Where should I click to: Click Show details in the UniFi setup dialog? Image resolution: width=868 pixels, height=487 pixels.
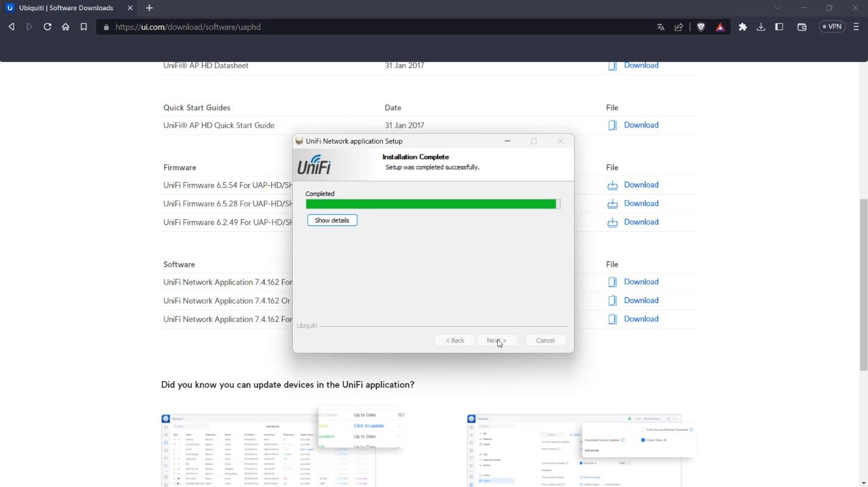tap(332, 220)
